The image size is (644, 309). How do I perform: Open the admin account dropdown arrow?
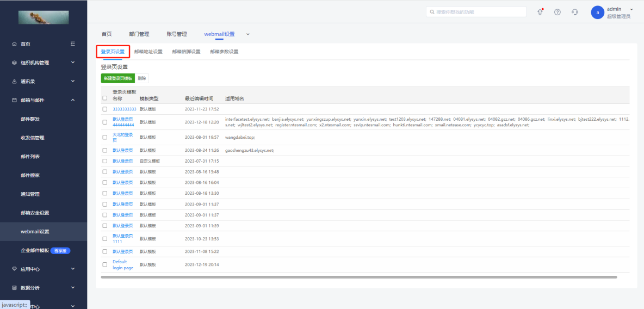(x=631, y=9)
